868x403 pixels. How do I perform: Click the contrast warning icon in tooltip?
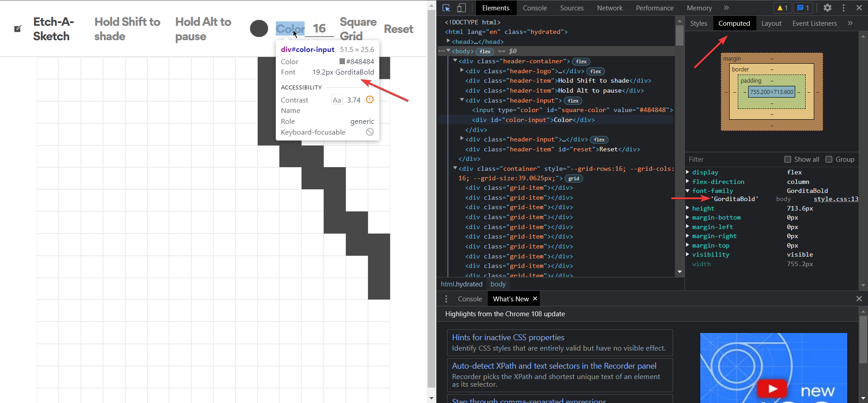(x=370, y=99)
